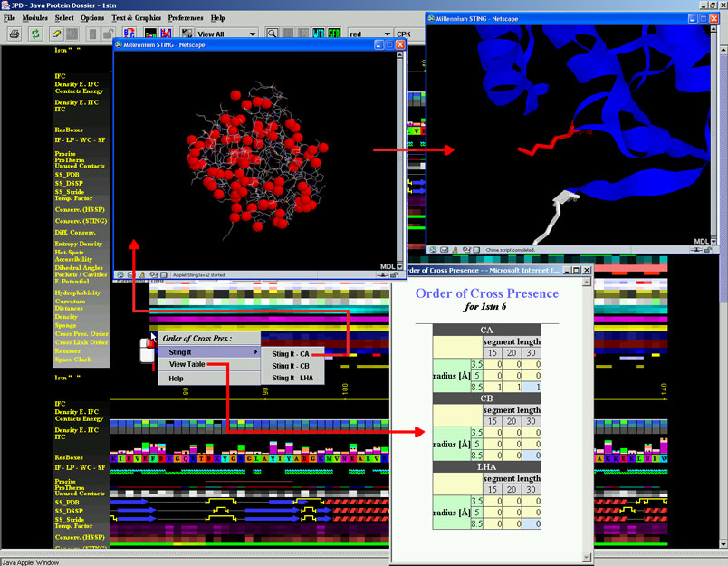
Task: Click the main JPD window scroll-up arrow
Action: (x=723, y=49)
